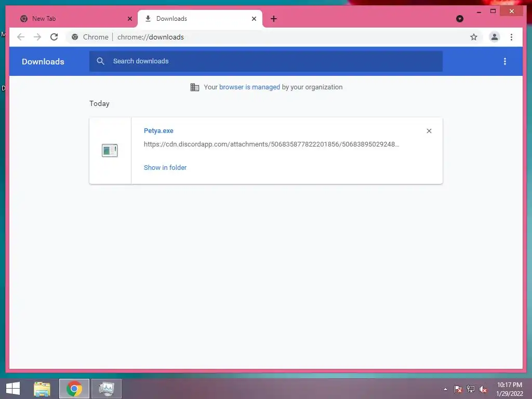Open the Petya.exe file link

(158, 130)
